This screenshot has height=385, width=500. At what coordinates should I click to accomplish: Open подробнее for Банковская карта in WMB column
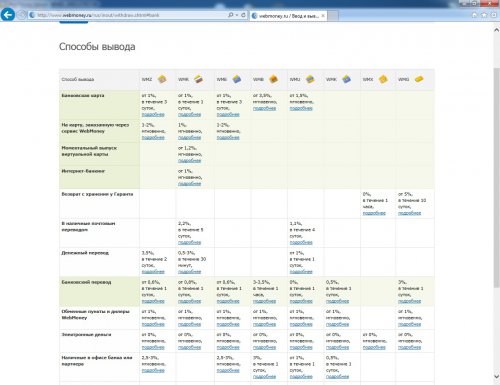264,108
